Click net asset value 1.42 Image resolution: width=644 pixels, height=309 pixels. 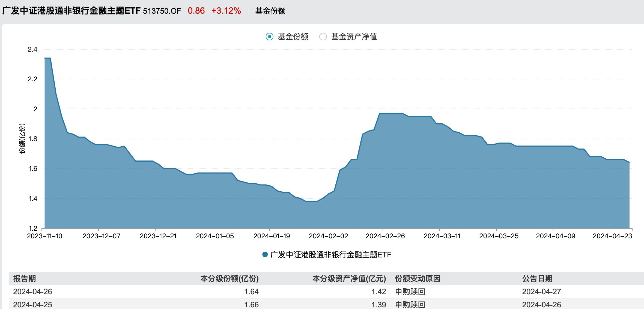point(379,292)
